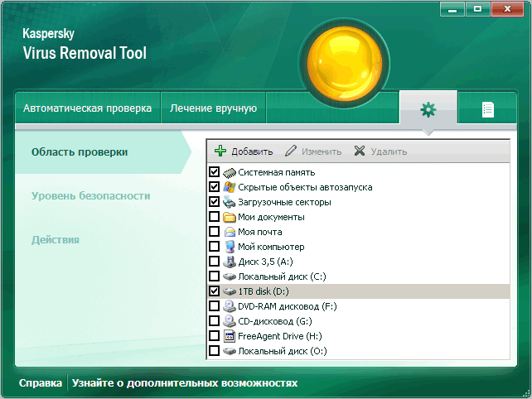Close the Virus Removal Tool window
The height and width of the screenshot is (399, 532).
(x=507, y=9)
